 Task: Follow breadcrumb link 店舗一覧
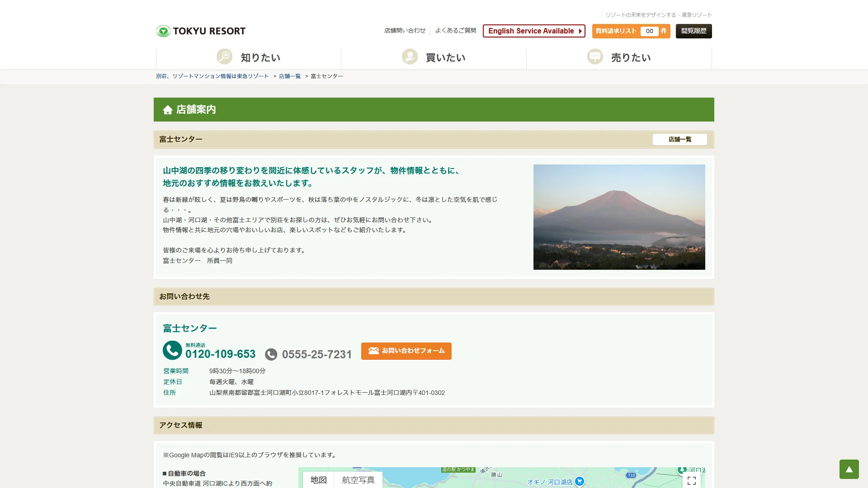290,76
